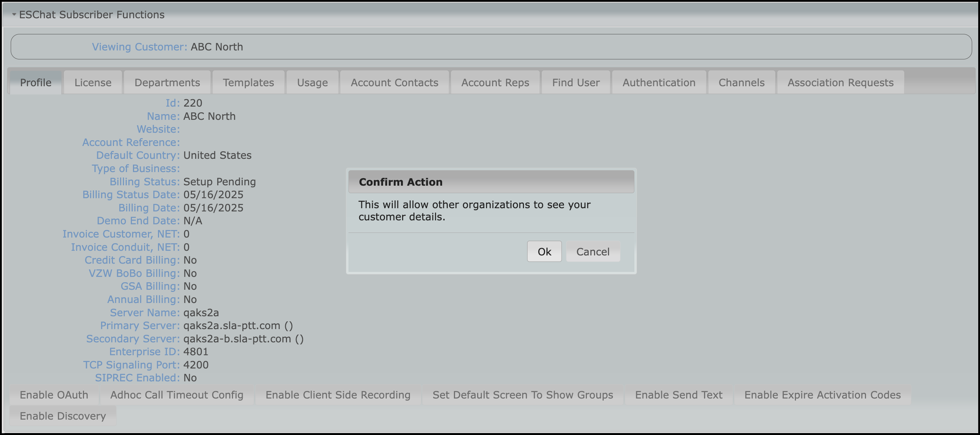The width and height of the screenshot is (980, 435).
Task: Select the Id value 220
Action: coord(193,103)
